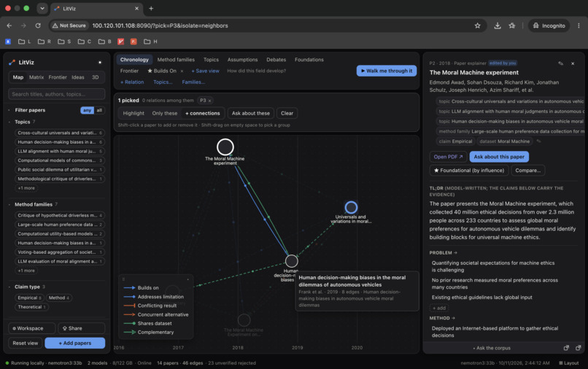
Task: Click the edit pencil in paper explainer header
Action: pos(560,63)
